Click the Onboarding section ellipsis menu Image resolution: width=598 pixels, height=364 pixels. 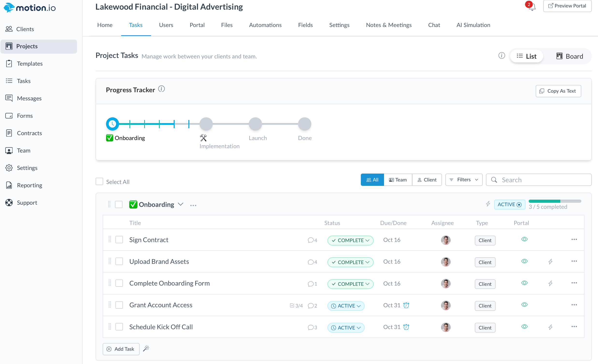193,205
